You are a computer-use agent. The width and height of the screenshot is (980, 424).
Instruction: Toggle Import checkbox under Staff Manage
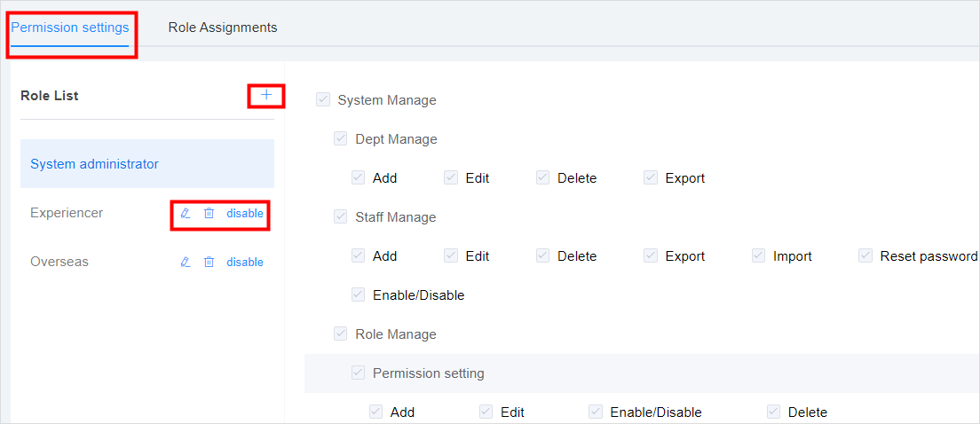point(759,255)
